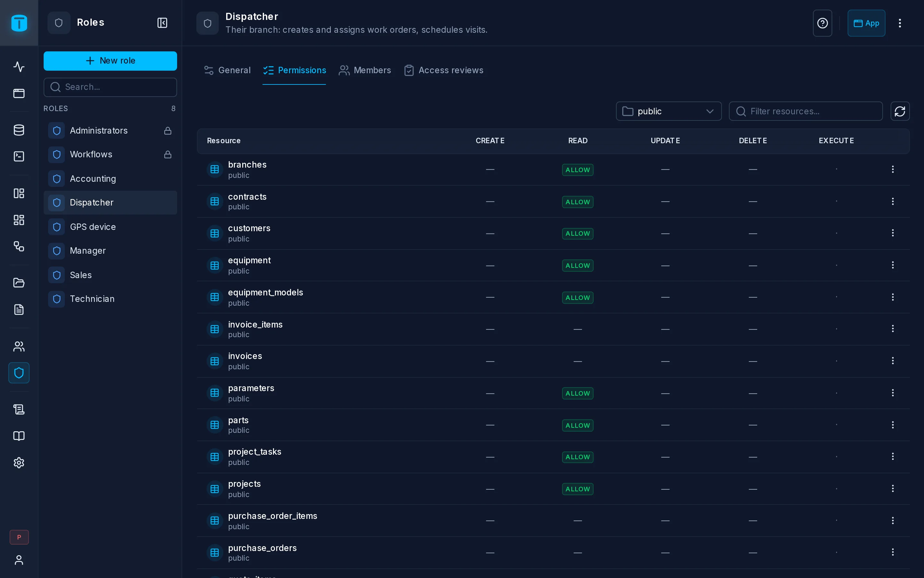The image size is (924, 578).
Task: Open the activity pulse icon in the sidebar
Action: tap(19, 67)
